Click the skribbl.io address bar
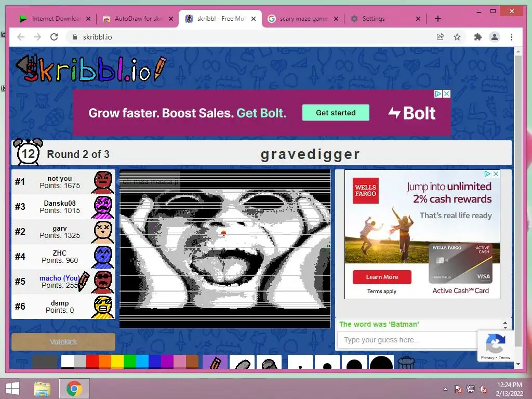 pyautogui.click(x=251, y=37)
